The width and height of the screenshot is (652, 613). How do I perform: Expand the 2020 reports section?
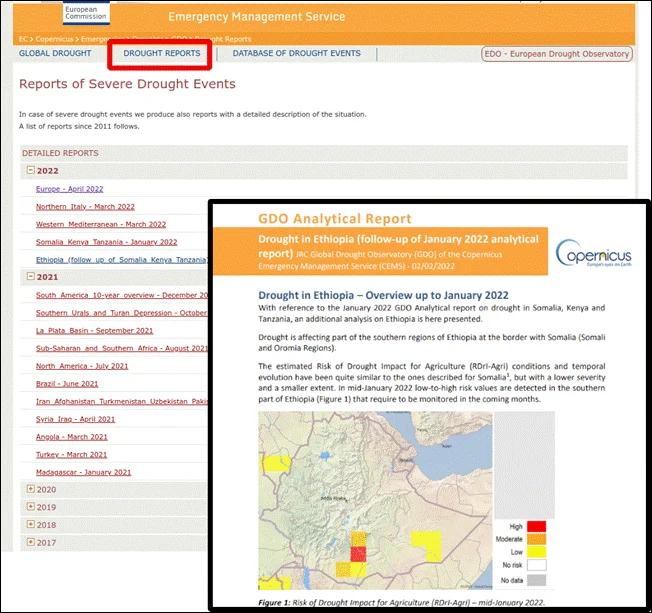pyautogui.click(x=31, y=490)
